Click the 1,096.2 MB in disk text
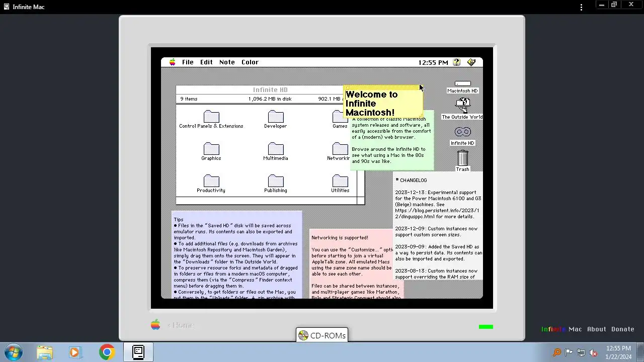Viewport: 644px width, 362px height. click(270, 99)
